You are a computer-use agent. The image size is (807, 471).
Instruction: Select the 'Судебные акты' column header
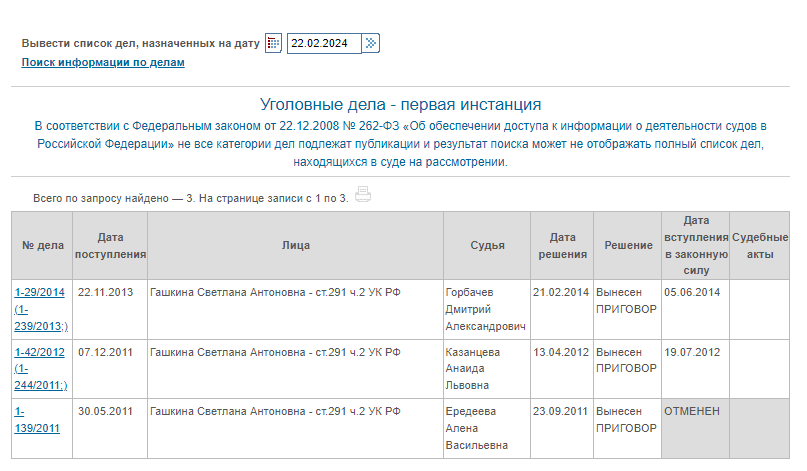(x=760, y=246)
